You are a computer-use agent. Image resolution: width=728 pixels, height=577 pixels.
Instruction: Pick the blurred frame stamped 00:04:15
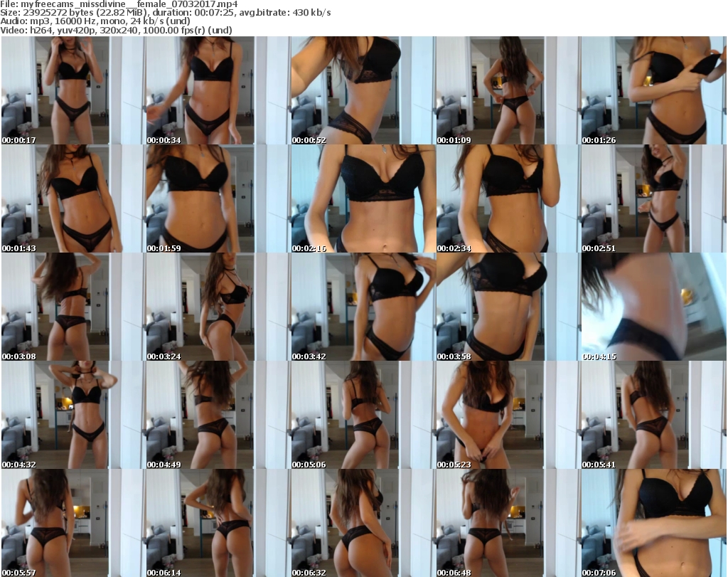coord(653,307)
